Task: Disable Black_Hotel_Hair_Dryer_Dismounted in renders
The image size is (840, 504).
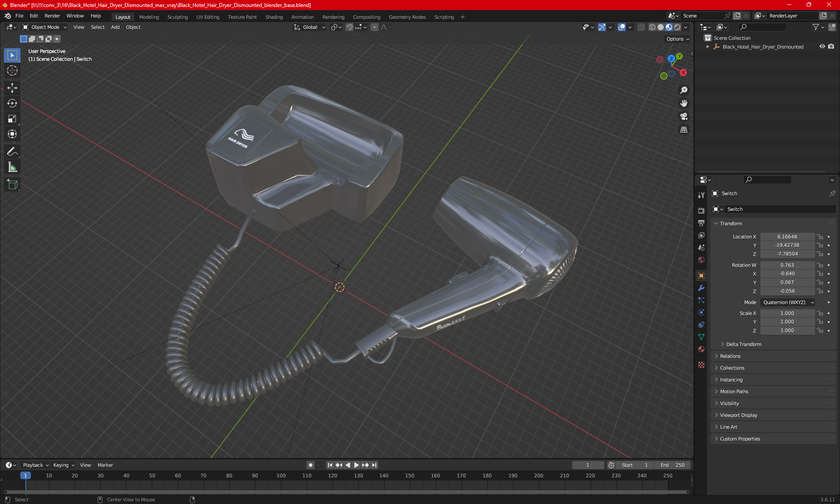Action: [831, 46]
